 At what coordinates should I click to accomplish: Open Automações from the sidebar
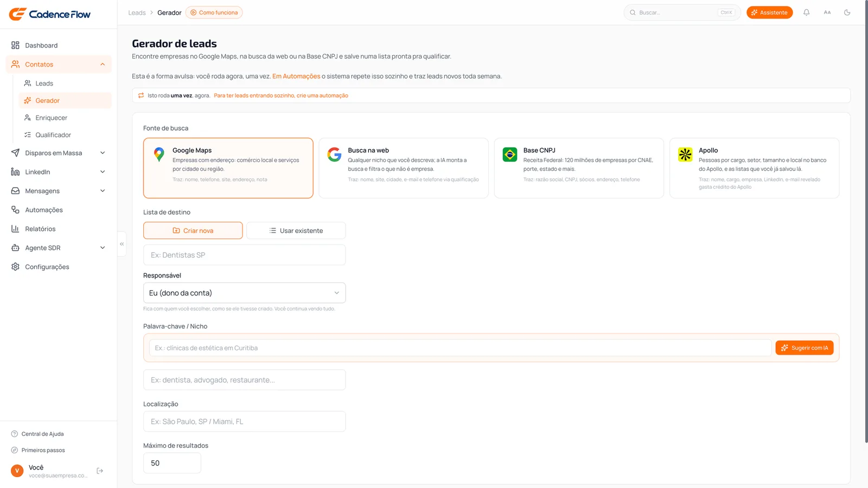click(x=59, y=210)
